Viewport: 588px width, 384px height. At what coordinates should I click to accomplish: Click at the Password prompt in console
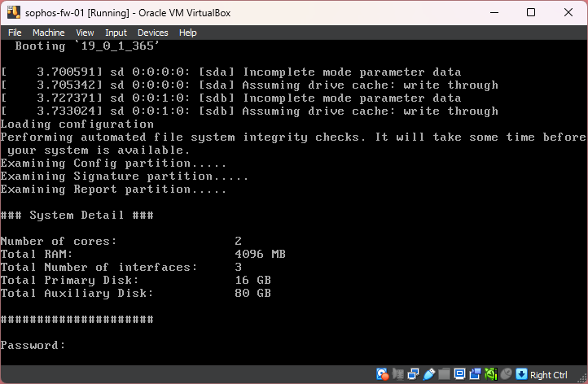tap(33, 346)
